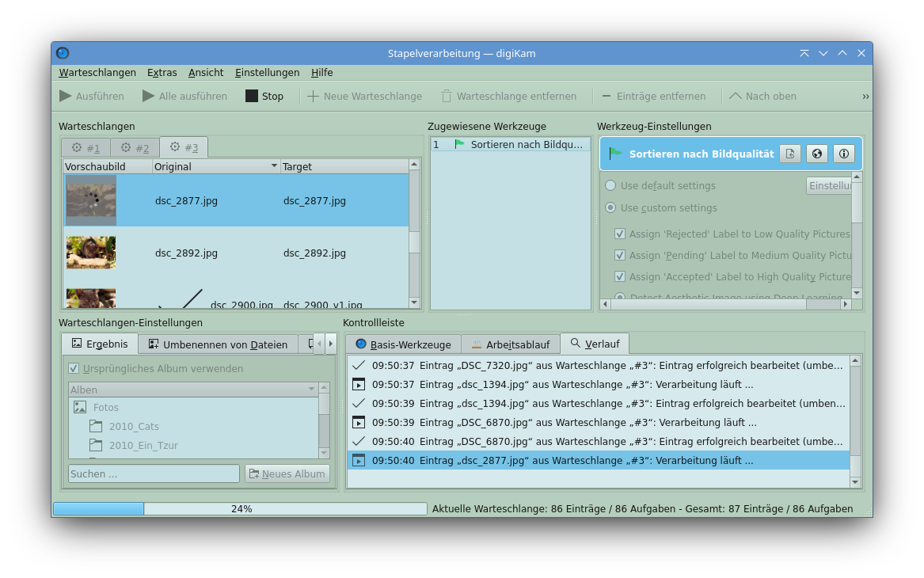Open the Arbeitsablauf tab

511,344
